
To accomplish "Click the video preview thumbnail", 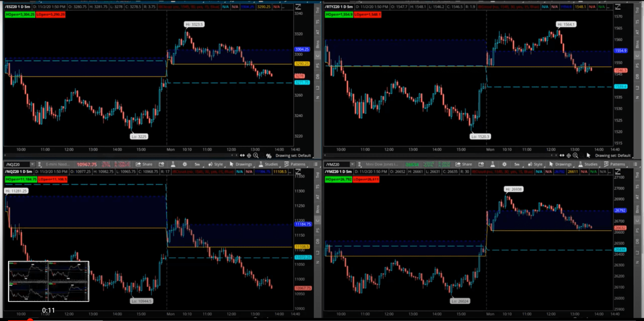I will click(49, 281).
